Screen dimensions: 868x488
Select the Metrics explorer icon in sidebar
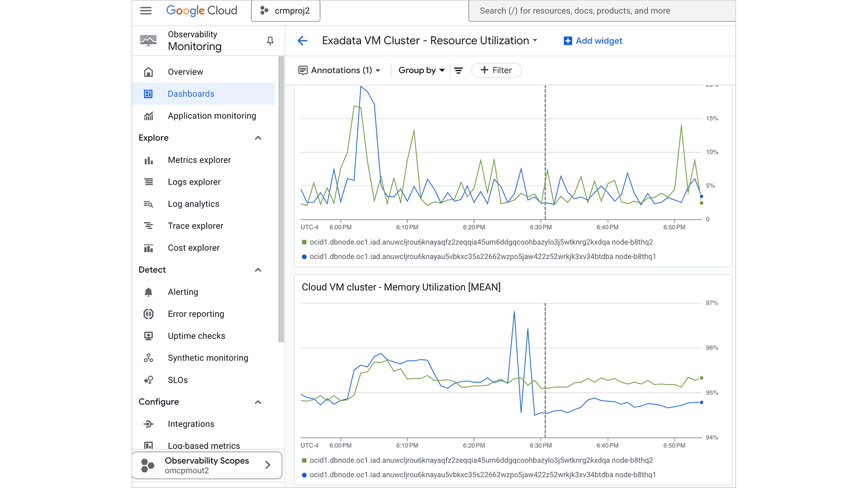tap(148, 160)
